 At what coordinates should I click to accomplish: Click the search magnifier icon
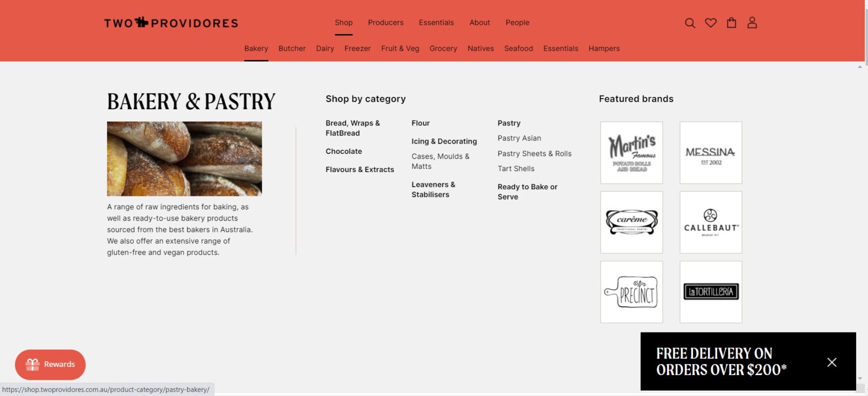coord(690,23)
